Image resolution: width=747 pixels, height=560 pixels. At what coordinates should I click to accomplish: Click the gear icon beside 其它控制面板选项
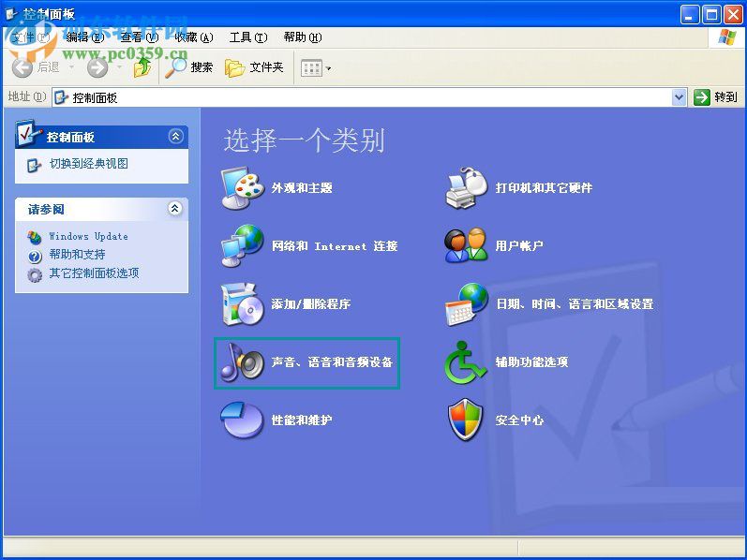[35, 274]
